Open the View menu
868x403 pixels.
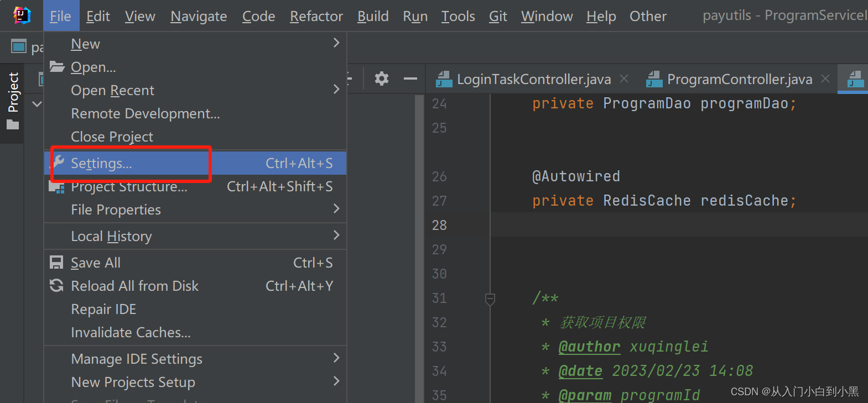pos(140,16)
